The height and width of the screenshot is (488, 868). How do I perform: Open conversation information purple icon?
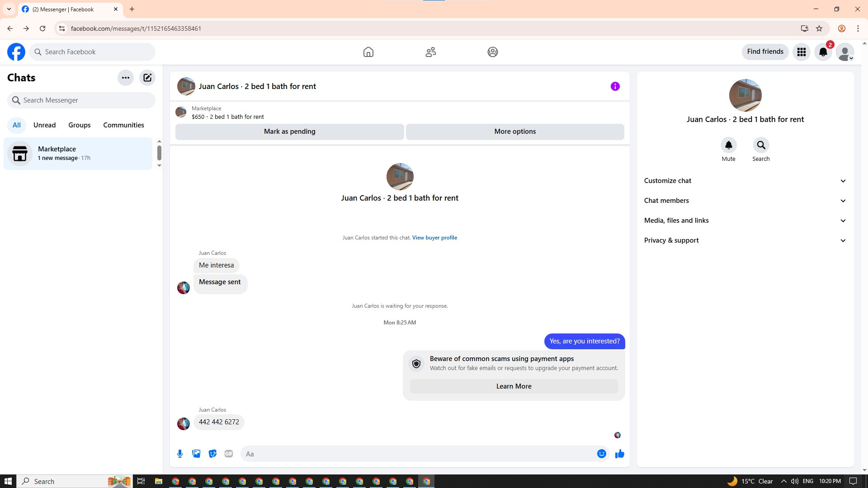coord(615,86)
